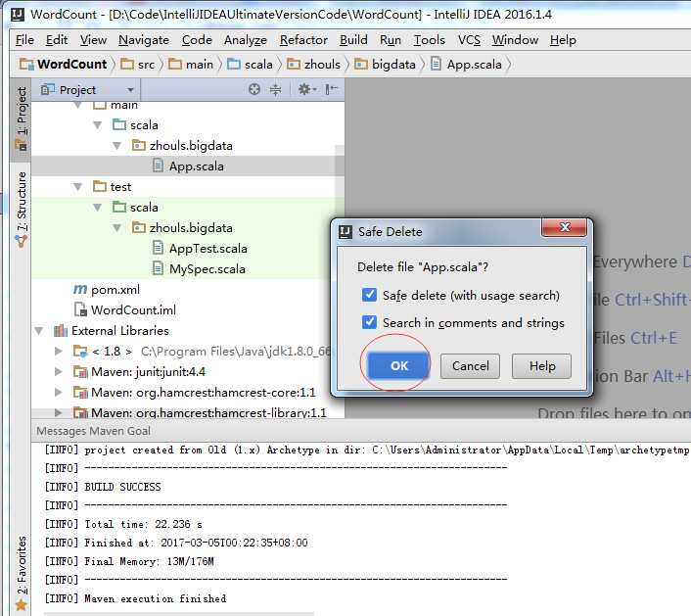Click the 'Total time: 22.236 s' output line
This screenshot has height=616, width=691.
pyautogui.click(x=143, y=524)
